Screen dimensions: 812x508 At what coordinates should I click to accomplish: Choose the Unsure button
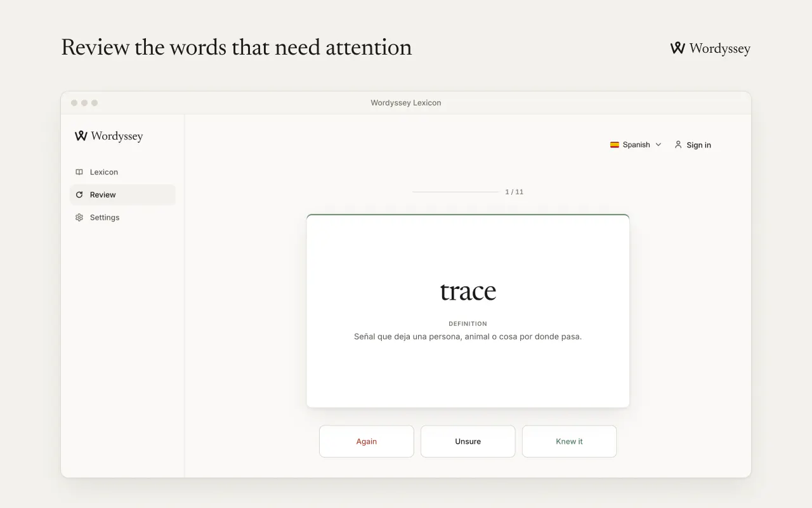pos(468,441)
